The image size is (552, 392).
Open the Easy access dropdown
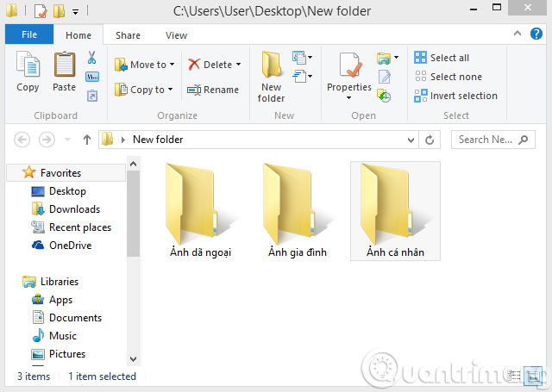[x=302, y=77]
